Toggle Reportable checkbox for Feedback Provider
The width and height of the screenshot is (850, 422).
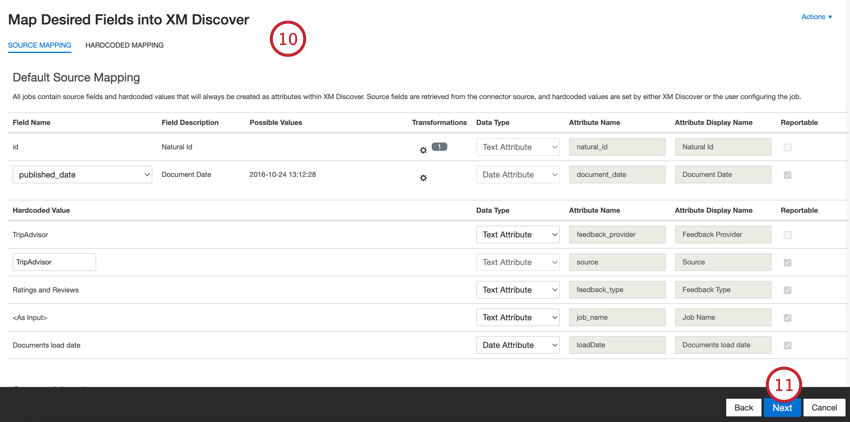[x=787, y=235]
